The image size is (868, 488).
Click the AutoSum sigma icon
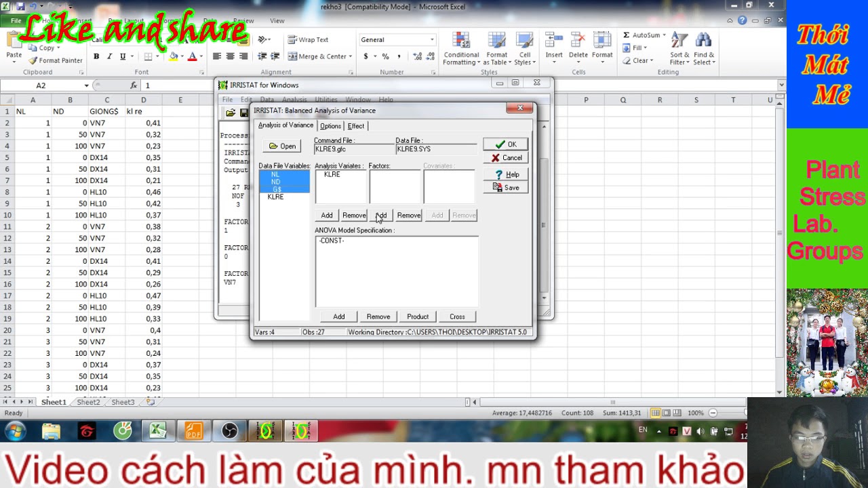click(x=627, y=35)
